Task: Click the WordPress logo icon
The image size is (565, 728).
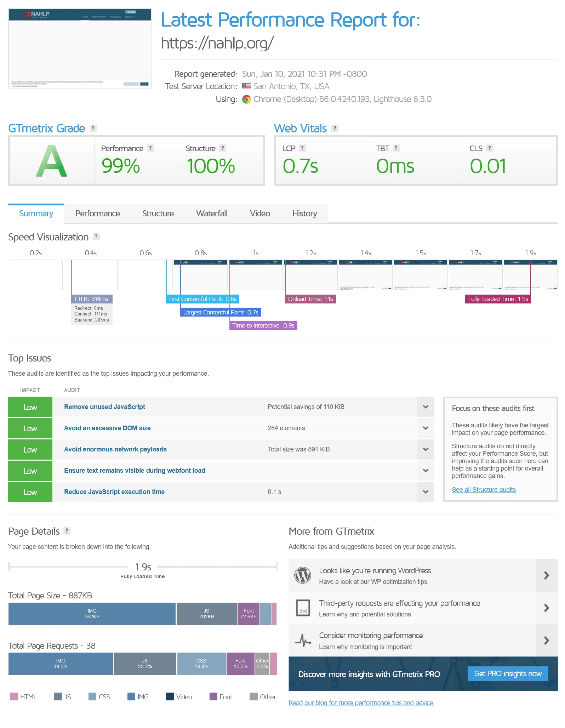Action: point(303,575)
